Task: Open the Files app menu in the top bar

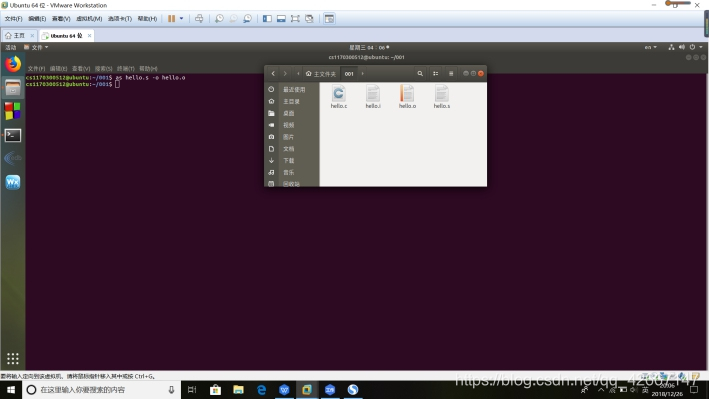Action: tap(36, 47)
